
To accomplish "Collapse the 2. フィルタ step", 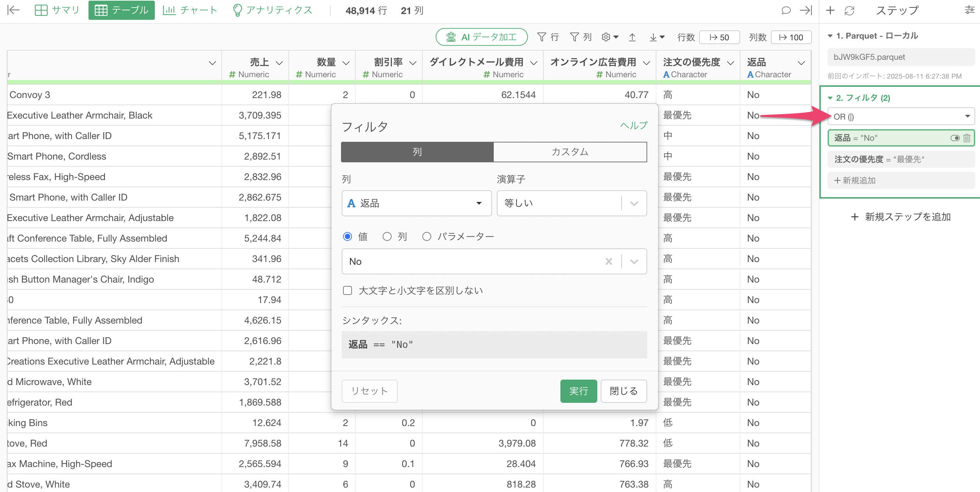I will point(830,98).
